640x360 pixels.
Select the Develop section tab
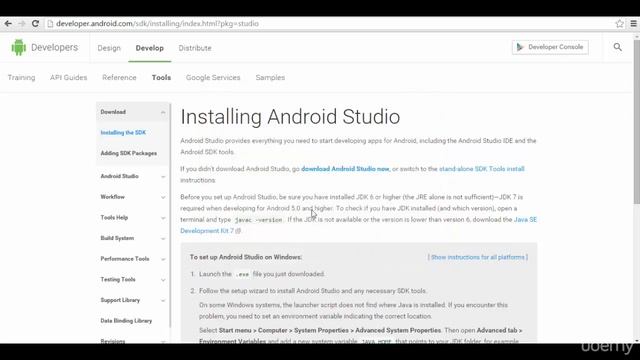click(x=150, y=48)
